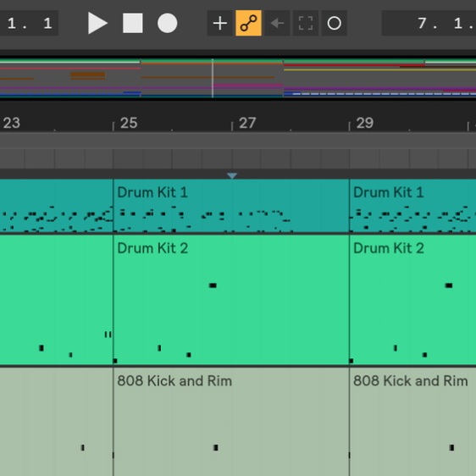The image size is (476, 476).
Task: Enable MIDI Arrangement Overdub plus button
Action: pyautogui.click(x=219, y=23)
